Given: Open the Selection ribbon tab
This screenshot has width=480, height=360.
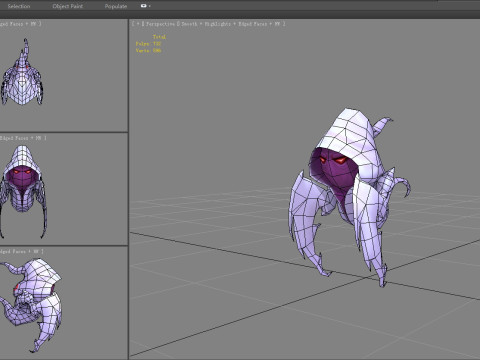Looking at the screenshot, I should click(19, 6).
